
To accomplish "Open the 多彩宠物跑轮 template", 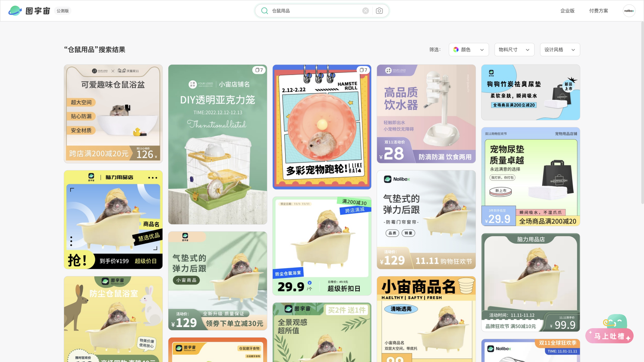I will (x=322, y=127).
